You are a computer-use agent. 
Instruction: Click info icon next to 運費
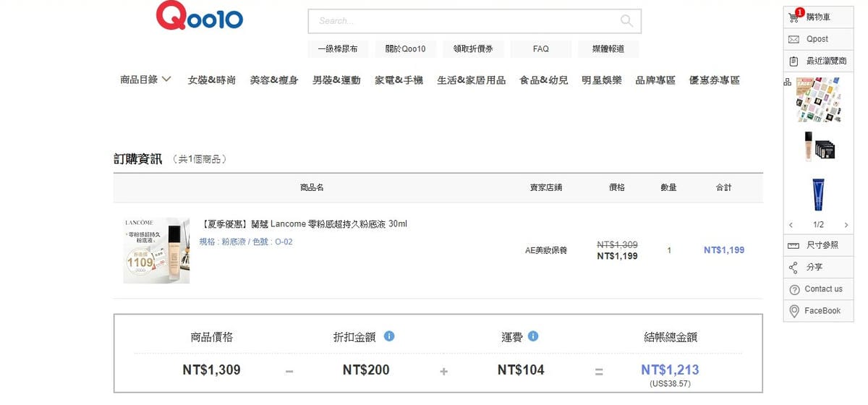[x=533, y=336]
